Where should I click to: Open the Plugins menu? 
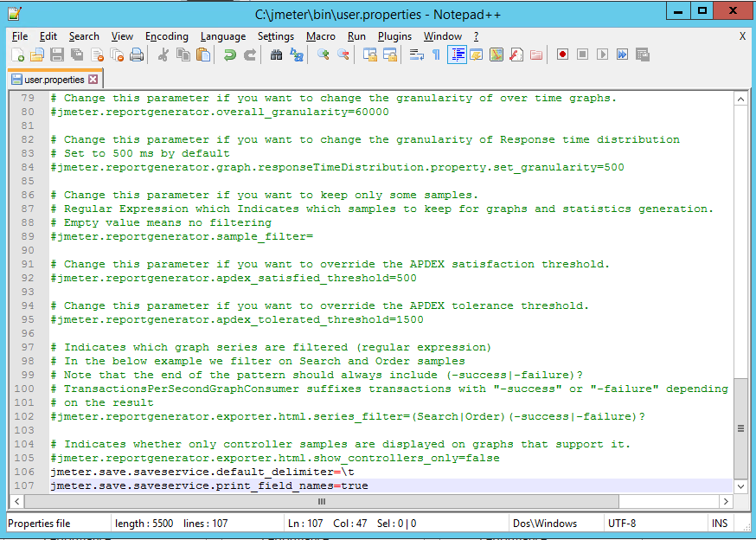(x=395, y=36)
